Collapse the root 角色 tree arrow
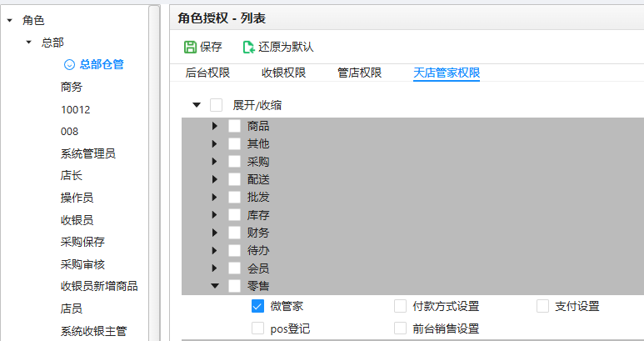 [9, 20]
